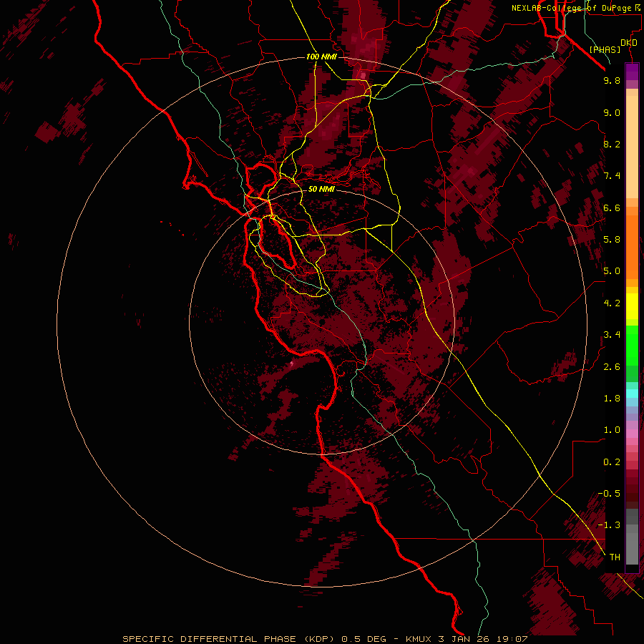
Task: Select the DKD label near the legend
Action: click(629, 43)
